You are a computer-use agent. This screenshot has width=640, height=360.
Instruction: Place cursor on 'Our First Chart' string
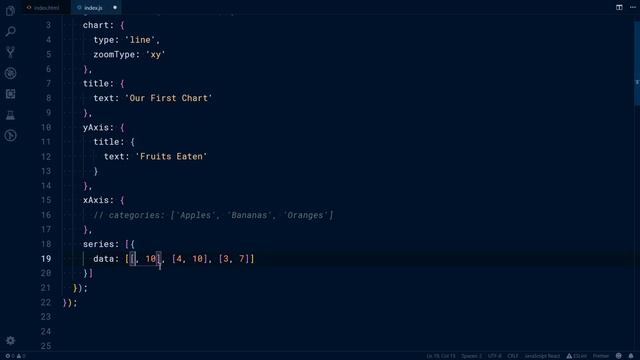tap(169, 98)
